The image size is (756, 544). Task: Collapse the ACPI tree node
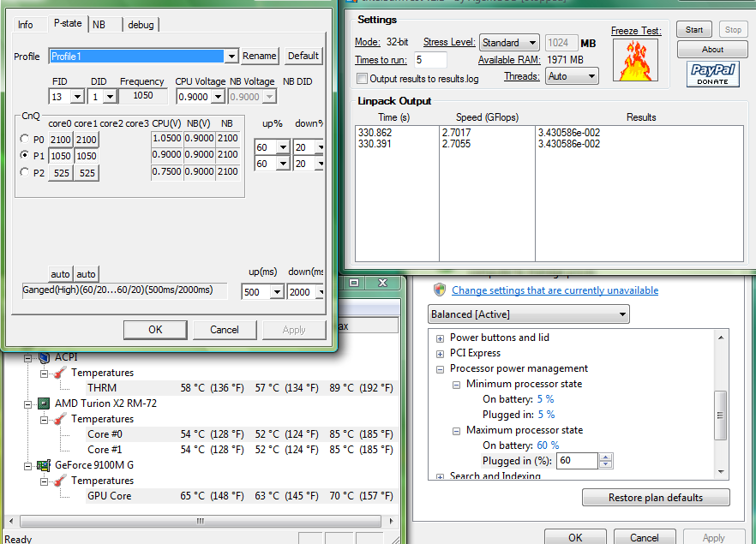pos(28,358)
